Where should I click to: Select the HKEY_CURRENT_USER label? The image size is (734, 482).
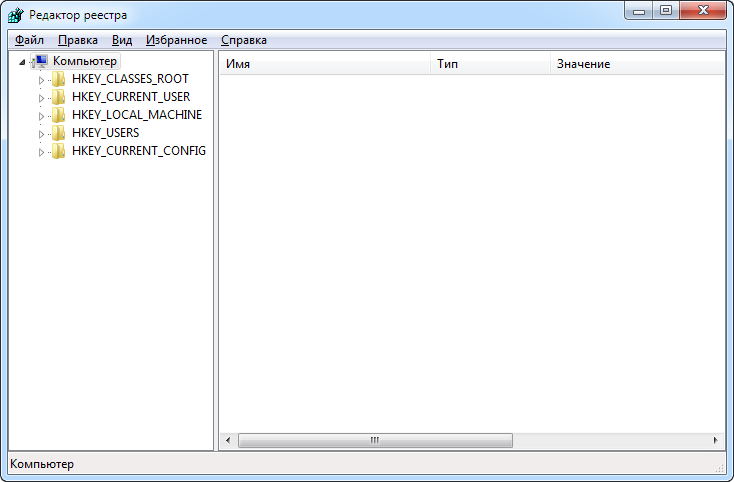(x=131, y=97)
